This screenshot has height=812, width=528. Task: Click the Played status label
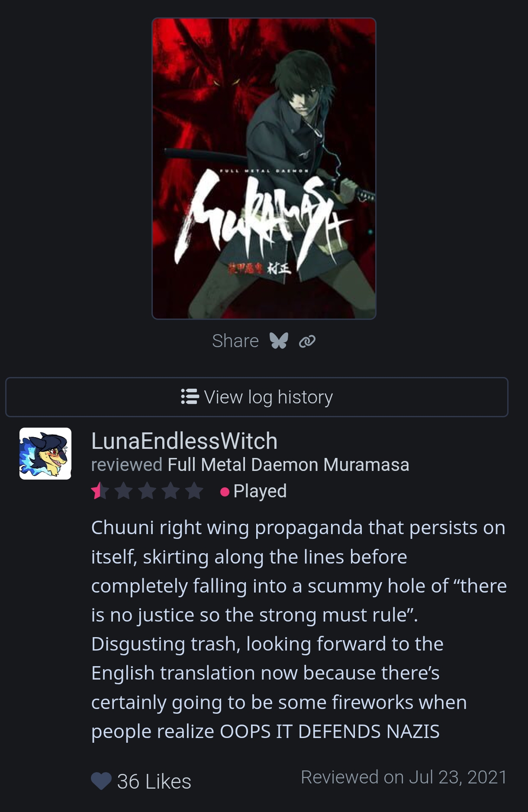pyautogui.click(x=260, y=491)
